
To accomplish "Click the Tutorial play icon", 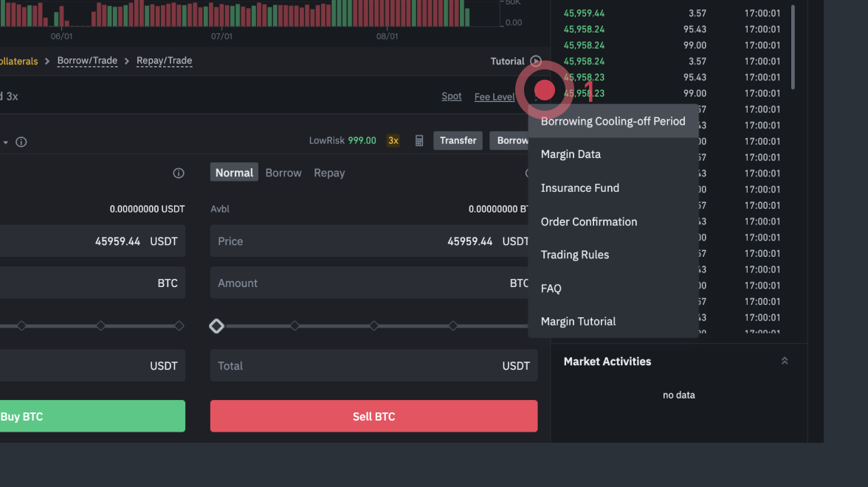I will click(x=536, y=61).
